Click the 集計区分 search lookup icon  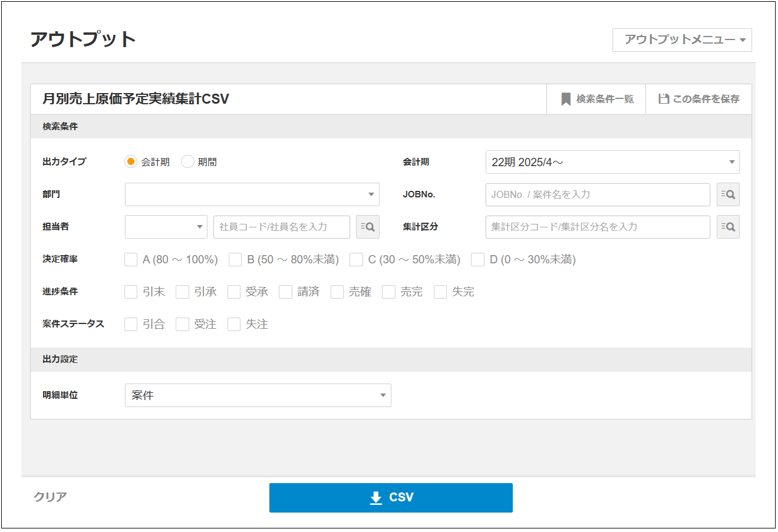[x=728, y=227]
